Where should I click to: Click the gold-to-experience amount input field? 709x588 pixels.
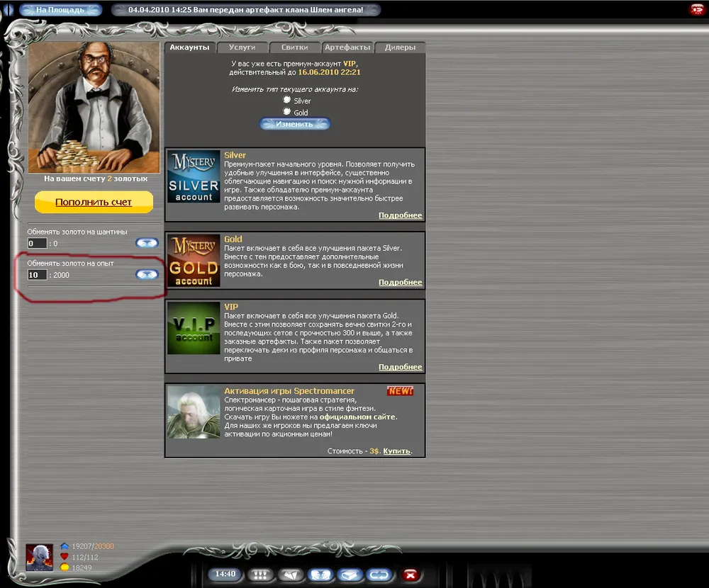coord(37,275)
